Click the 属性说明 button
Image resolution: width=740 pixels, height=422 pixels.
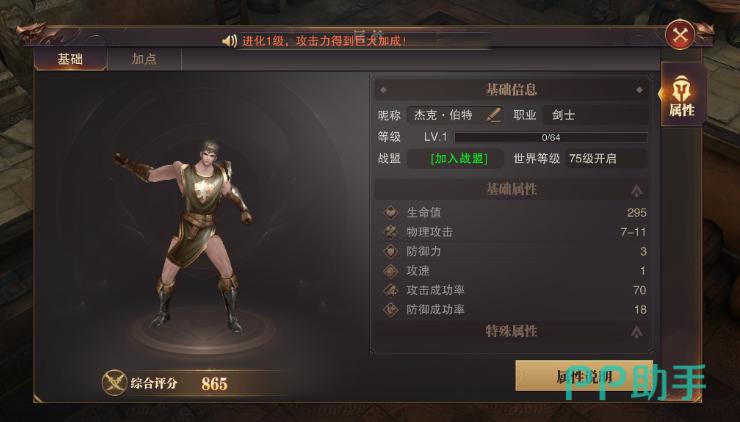pos(584,376)
